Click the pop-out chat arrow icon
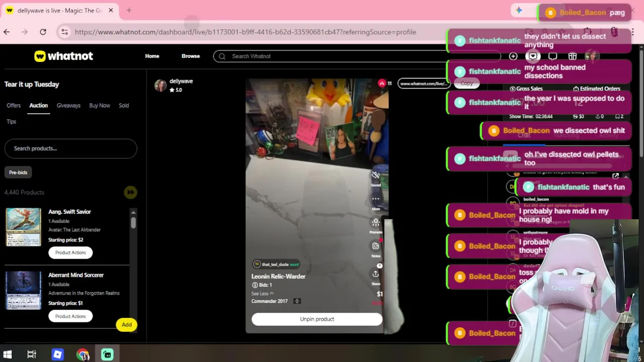Image resolution: width=644 pixels, height=362 pixels. point(615,176)
